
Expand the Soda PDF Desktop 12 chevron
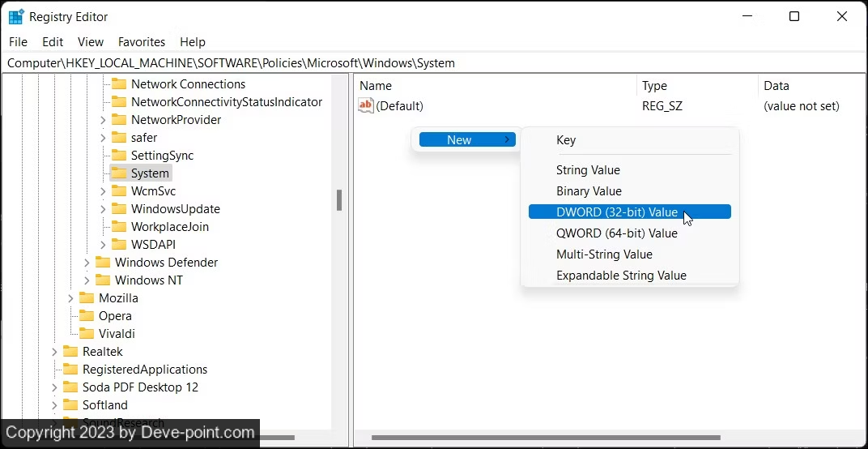tap(54, 387)
